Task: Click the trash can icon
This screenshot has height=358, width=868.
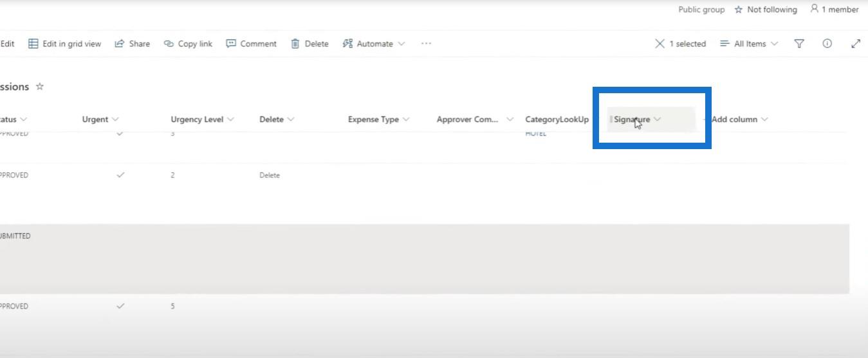Action: click(295, 44)
